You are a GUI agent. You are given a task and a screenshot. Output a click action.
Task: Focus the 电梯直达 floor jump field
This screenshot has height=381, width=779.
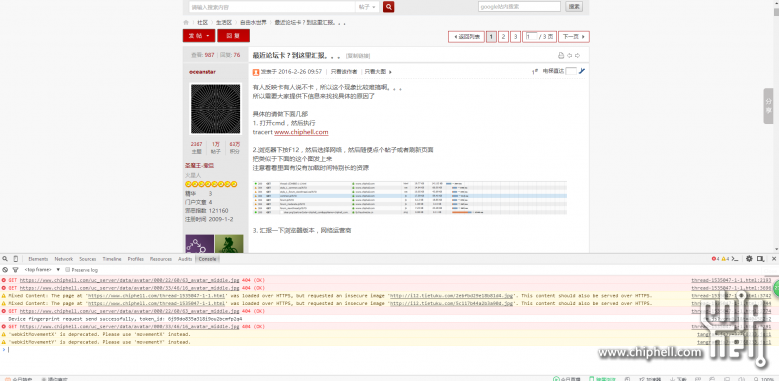(x=571, y=71)
